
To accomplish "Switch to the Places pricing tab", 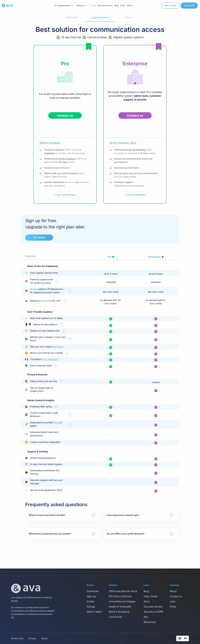I will pos(129,17).
